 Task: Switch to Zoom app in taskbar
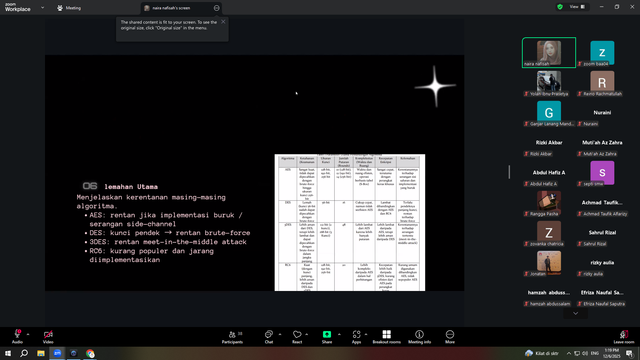point(57,353)
